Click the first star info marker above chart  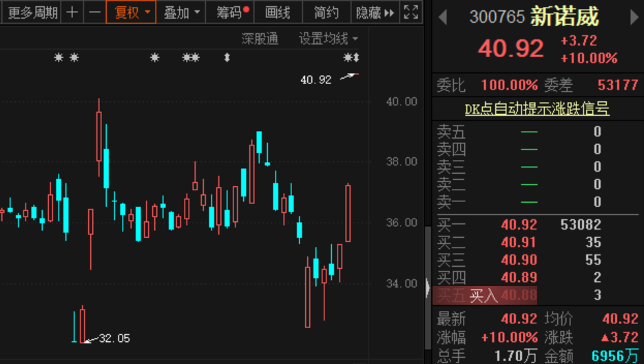pyautogui.click(x=59, y=58)
